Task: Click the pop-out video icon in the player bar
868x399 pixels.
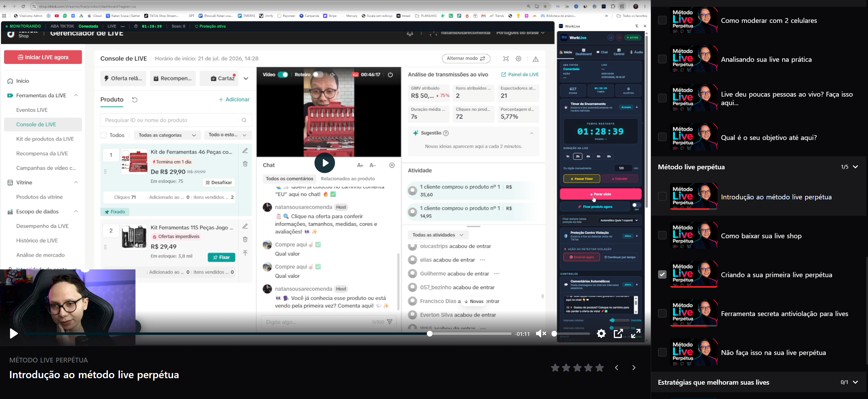Action: coord(618,333)
